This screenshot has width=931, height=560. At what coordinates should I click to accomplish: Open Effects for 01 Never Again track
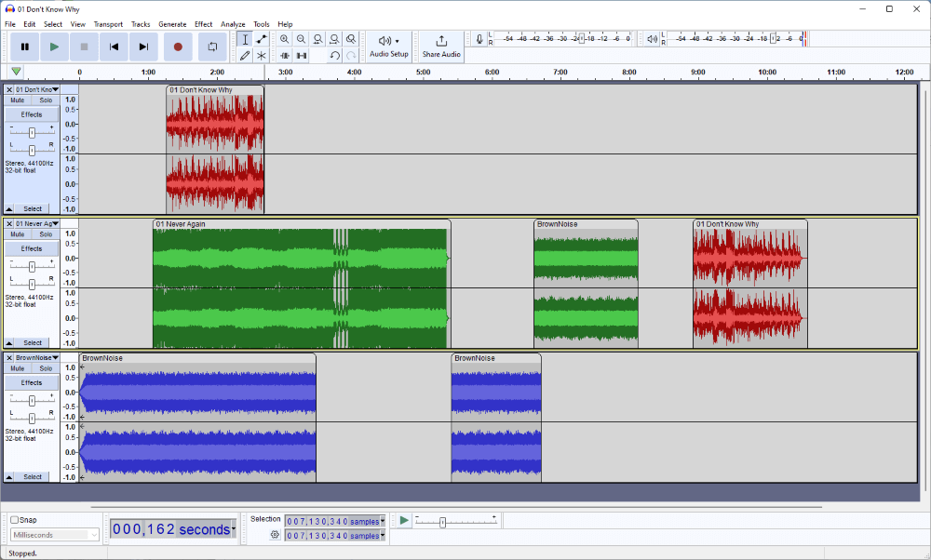32,248
